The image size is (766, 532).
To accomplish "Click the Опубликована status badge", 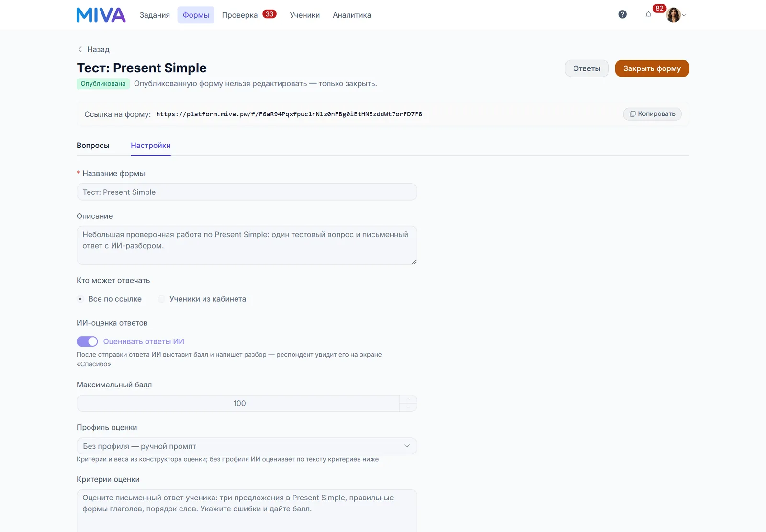I will (x=103, y=84).
